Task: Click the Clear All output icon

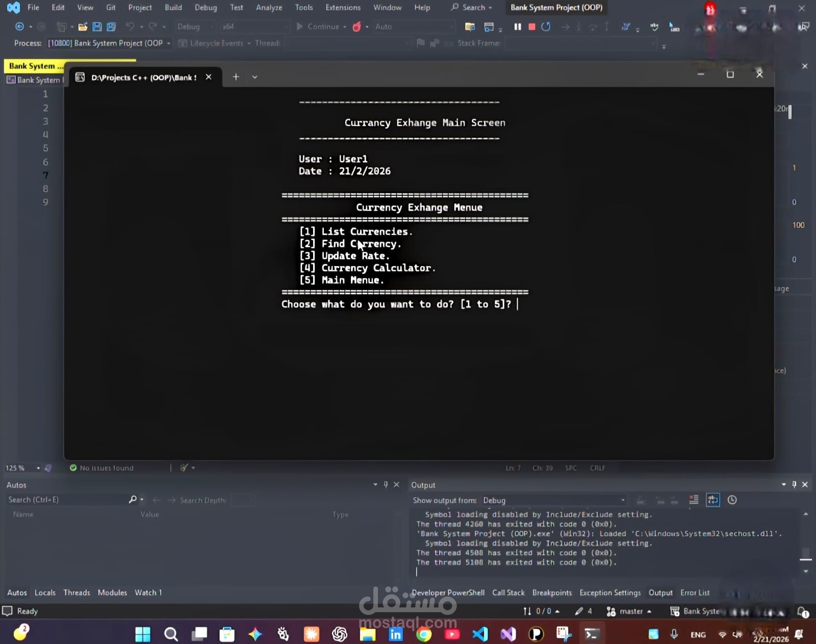Action: point(694,500)
